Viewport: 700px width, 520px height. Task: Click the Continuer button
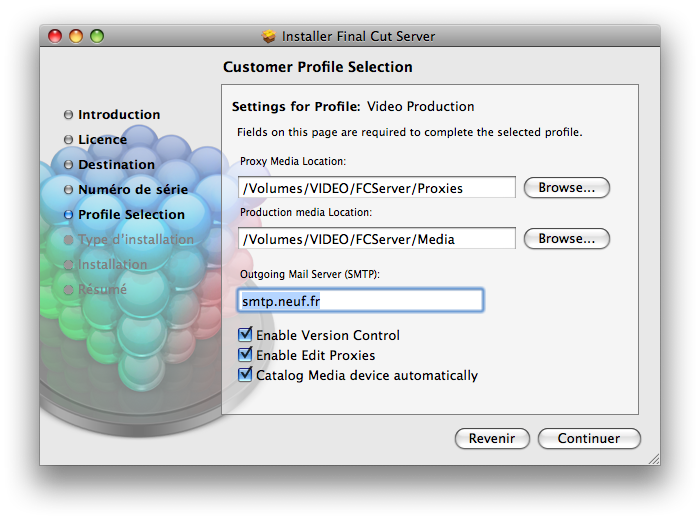pyautogui.click(x=589, y=438)
